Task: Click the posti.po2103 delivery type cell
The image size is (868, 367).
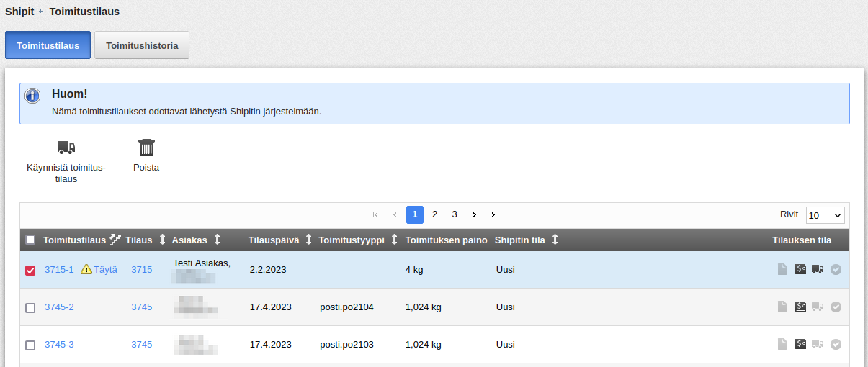Action: [346, 344]
